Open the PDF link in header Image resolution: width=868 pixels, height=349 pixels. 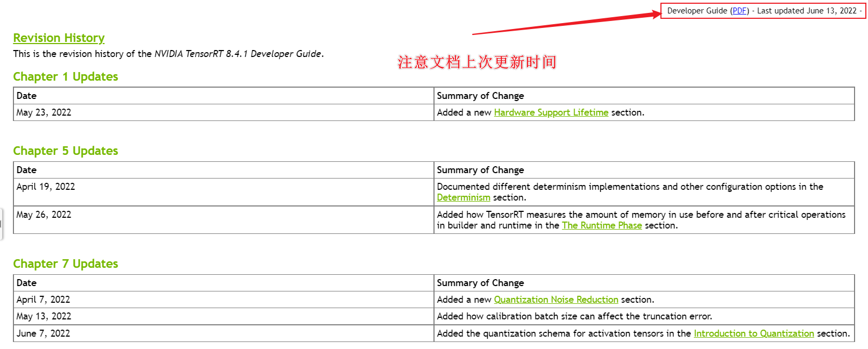pyautogui.click(x=739, y=11)
